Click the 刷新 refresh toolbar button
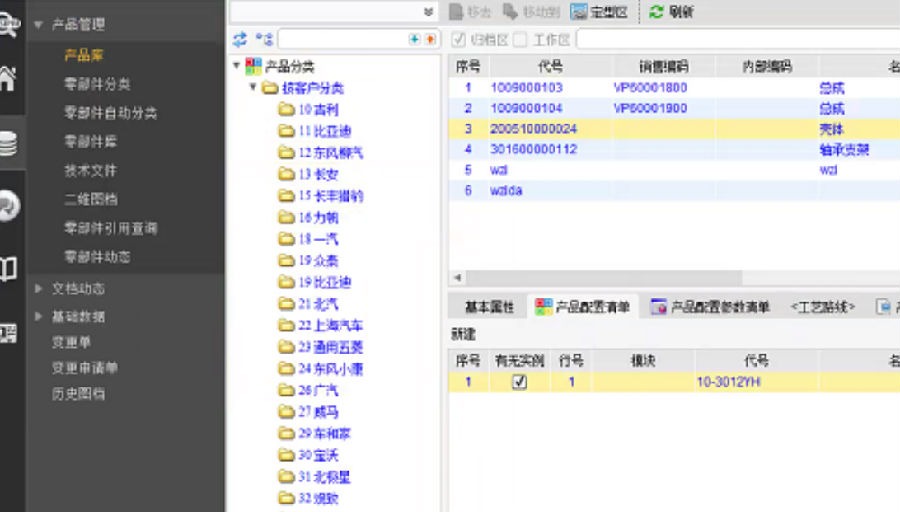The height and width of the screenshot is (512, 900). point(671,12)
